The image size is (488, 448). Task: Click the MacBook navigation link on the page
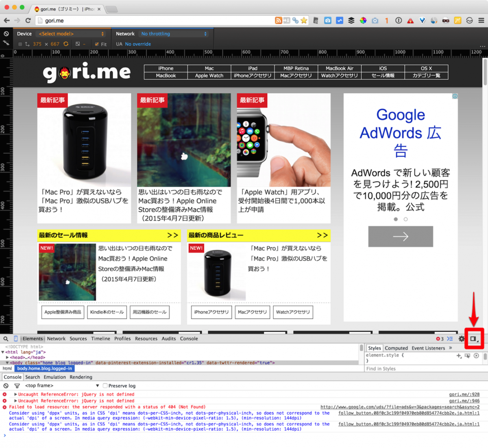(166, 76)
